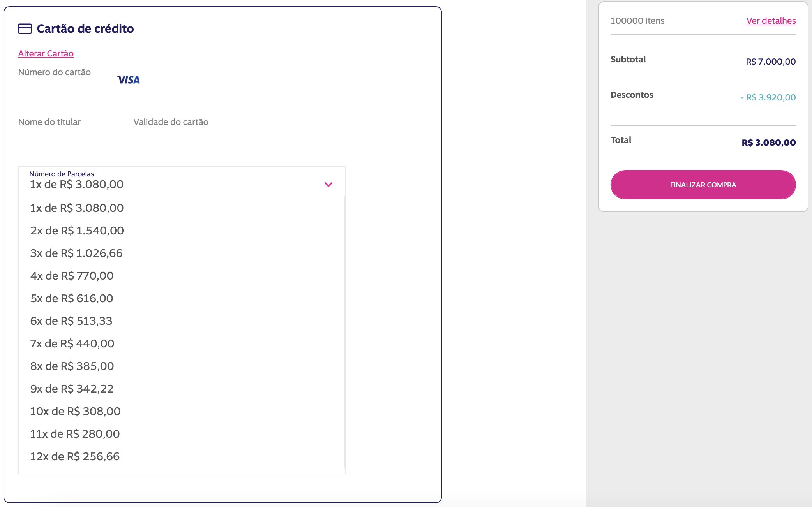Click the Total amount R$ 3.080,00 in summary
Image resolution: width=812 pixels, height=507 pixels.
coord(769,143)
